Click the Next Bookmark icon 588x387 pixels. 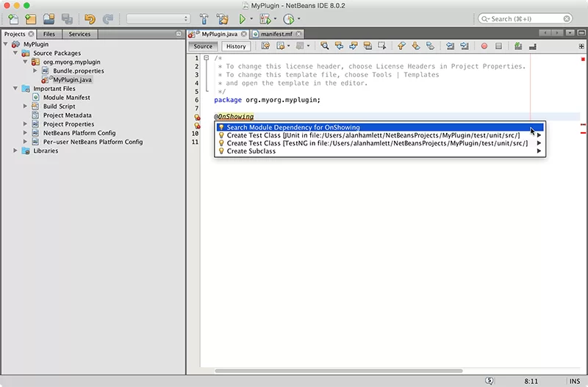pos(415,46)
